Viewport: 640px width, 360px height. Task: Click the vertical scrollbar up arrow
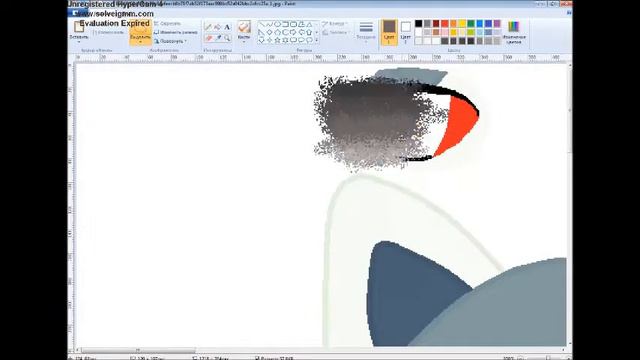pos(569,65)
